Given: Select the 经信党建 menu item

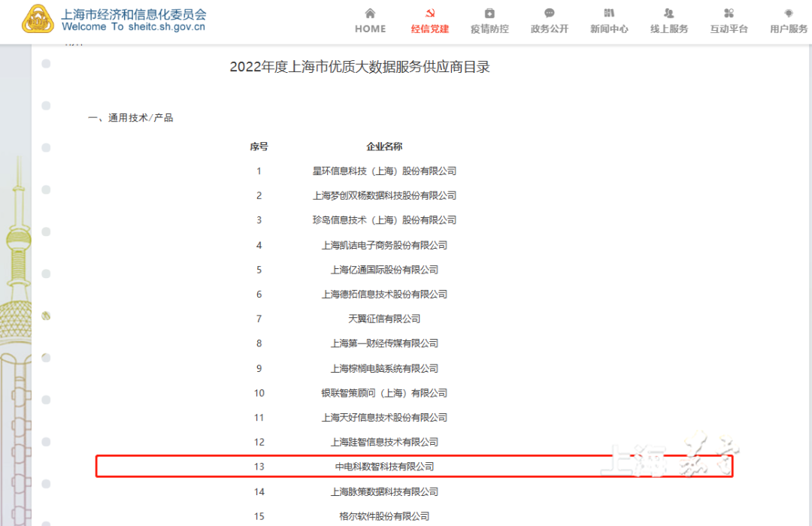Looking at the screenshot, I should click(x=430, y=29).
